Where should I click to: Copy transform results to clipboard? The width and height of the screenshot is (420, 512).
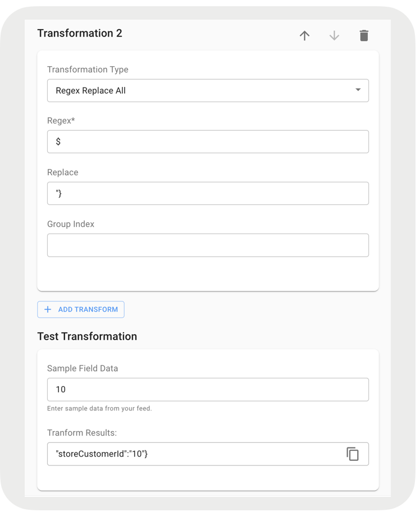pos(353,454)
